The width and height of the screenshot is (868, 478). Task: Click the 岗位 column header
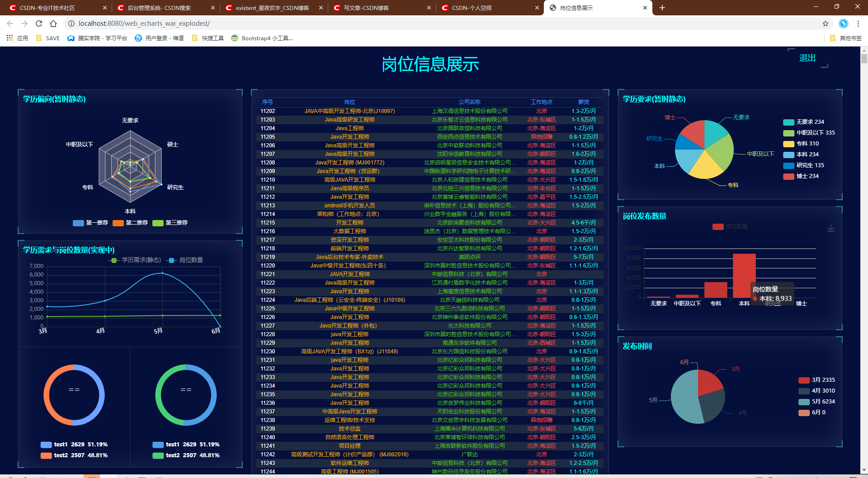(x=349, y=102)
